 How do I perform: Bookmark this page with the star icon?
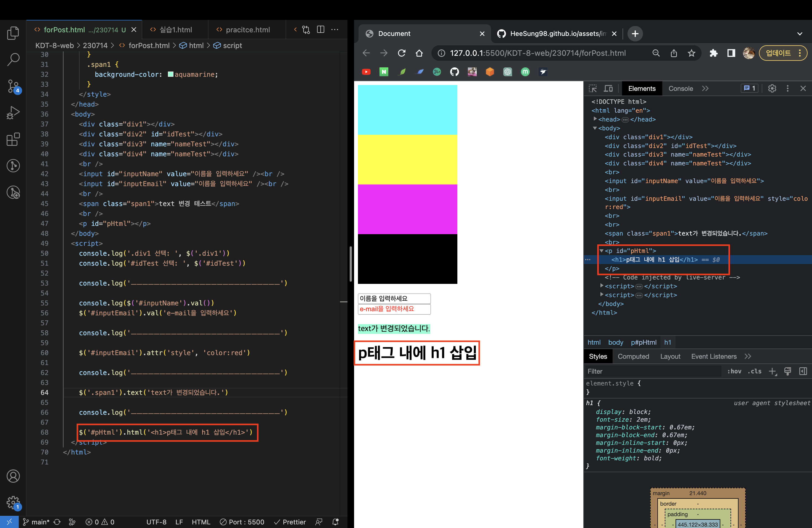[691, 53]
